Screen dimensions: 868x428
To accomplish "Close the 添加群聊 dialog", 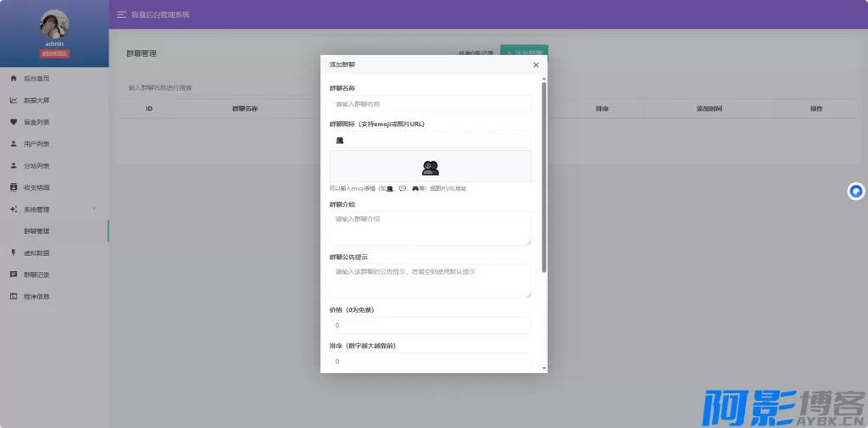I will [536, 64].
